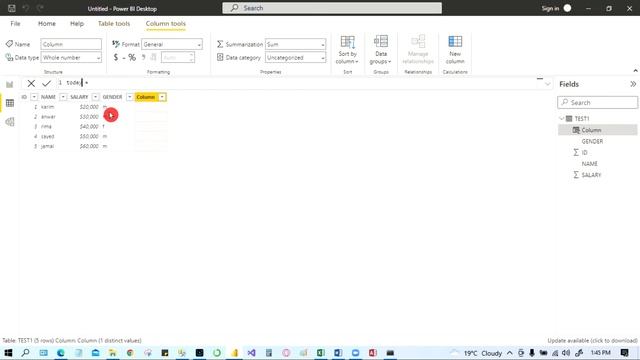This screenshot has height=360, width=640.
Task: Click the Fields pane Search box
Action: (x=597, y=102)
